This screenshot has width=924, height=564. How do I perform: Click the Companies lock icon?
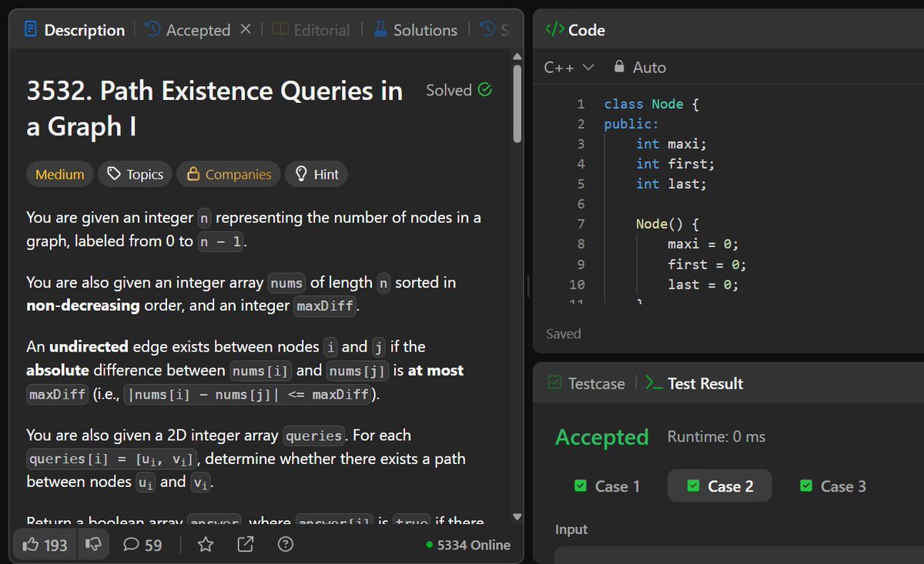pyautogui.click(x=193, y=174)
